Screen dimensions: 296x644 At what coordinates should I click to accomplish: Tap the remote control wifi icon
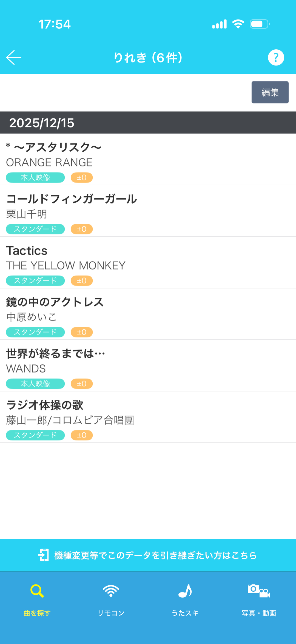[x=111, y=591]
